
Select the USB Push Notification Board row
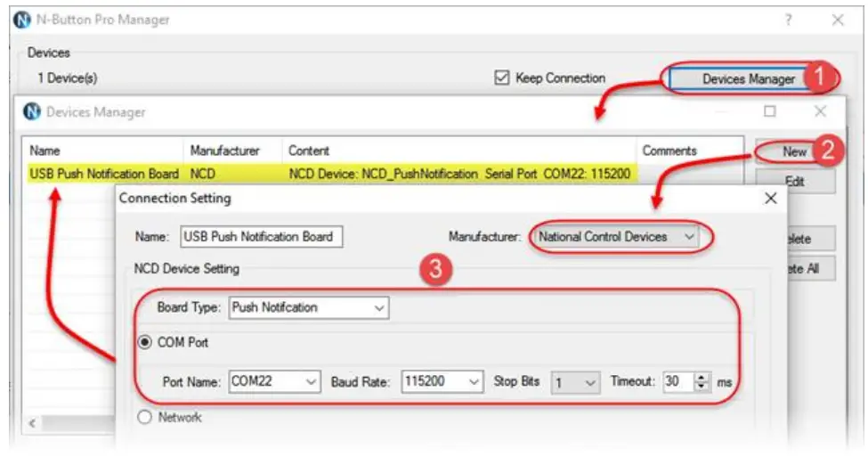(x=332, y=174)
